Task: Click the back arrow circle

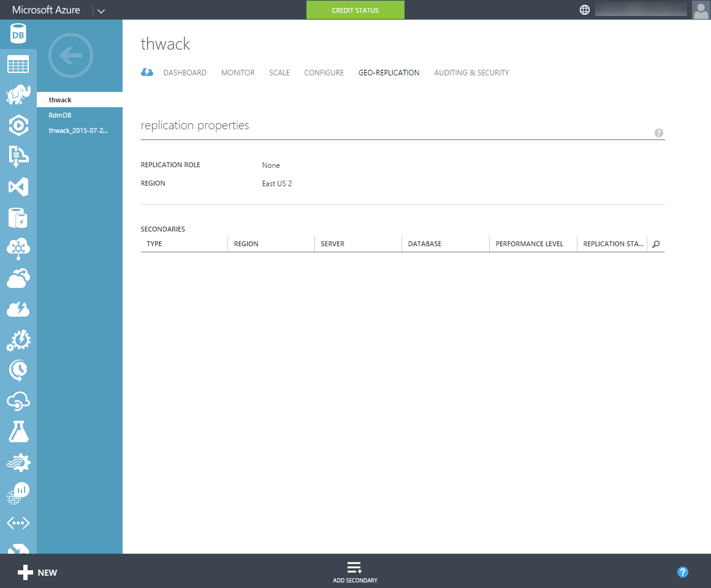Action: pos(70,56)
